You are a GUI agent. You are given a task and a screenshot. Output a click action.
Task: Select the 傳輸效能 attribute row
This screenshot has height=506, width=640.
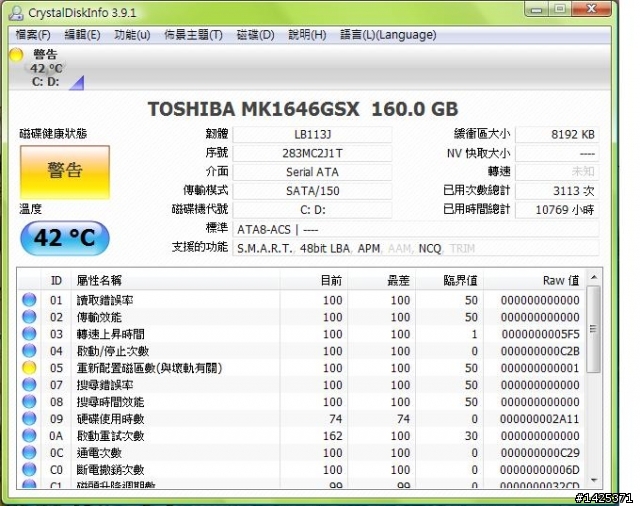[x=301, y=317]
